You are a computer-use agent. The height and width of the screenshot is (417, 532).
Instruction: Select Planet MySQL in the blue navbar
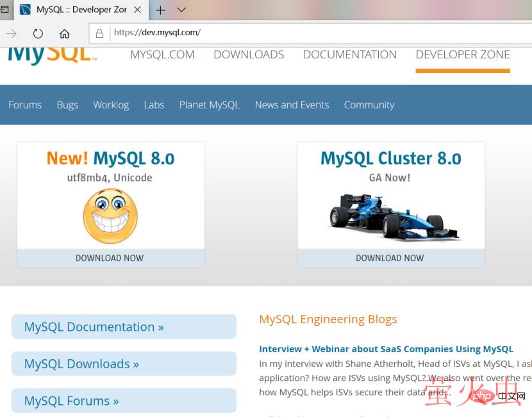pos(209,105)
